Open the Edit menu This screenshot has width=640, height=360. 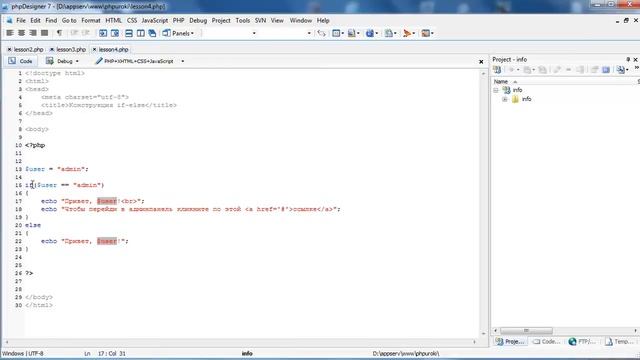pyautogui.click(x=36, y=20)
